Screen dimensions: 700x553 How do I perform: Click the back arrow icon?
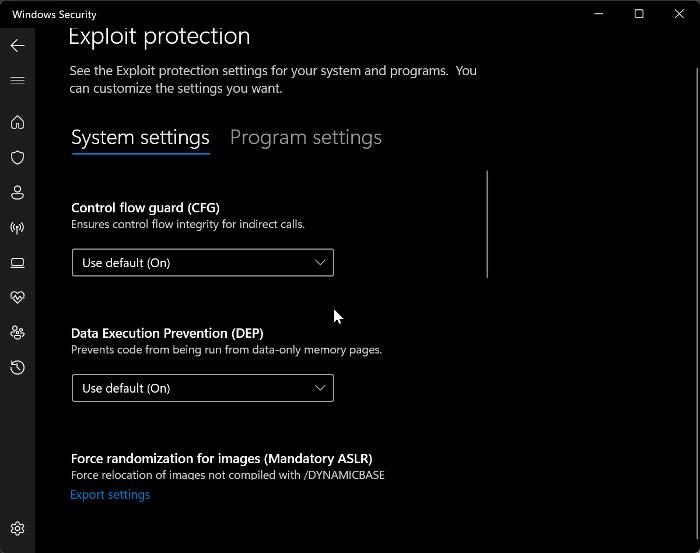point(17,46)
